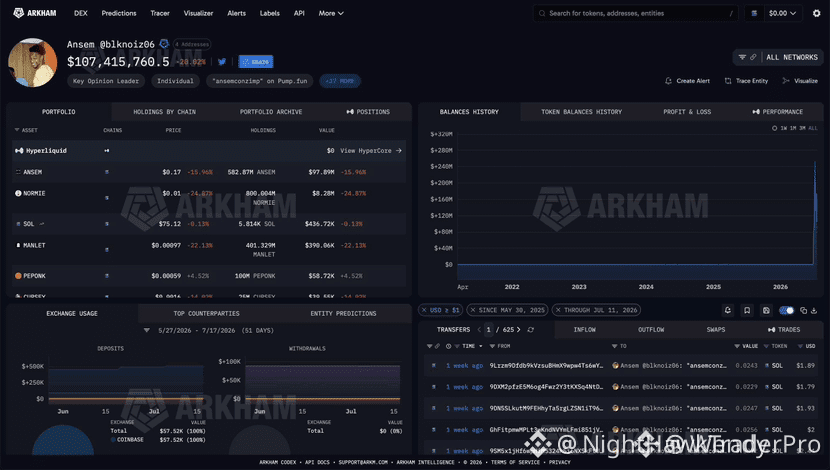
Task: Click the PEPONK token icon
Action: [x=18, y=276]
